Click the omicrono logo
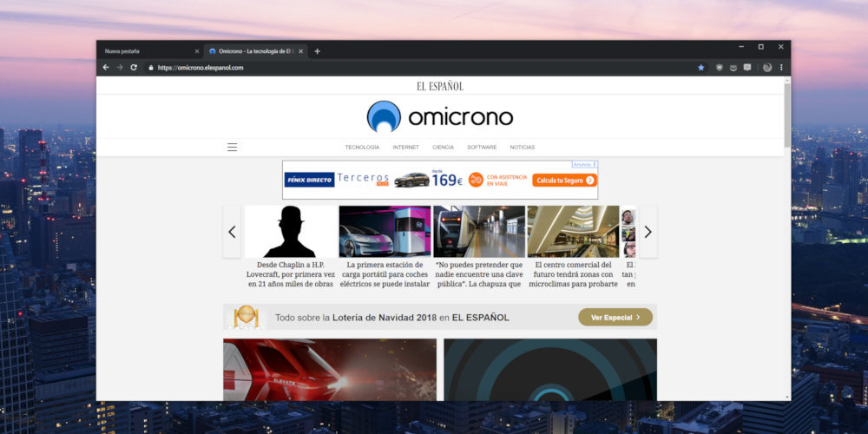Image resolution: width=868 pixels, height=434 pixels. tap(440, 117)
